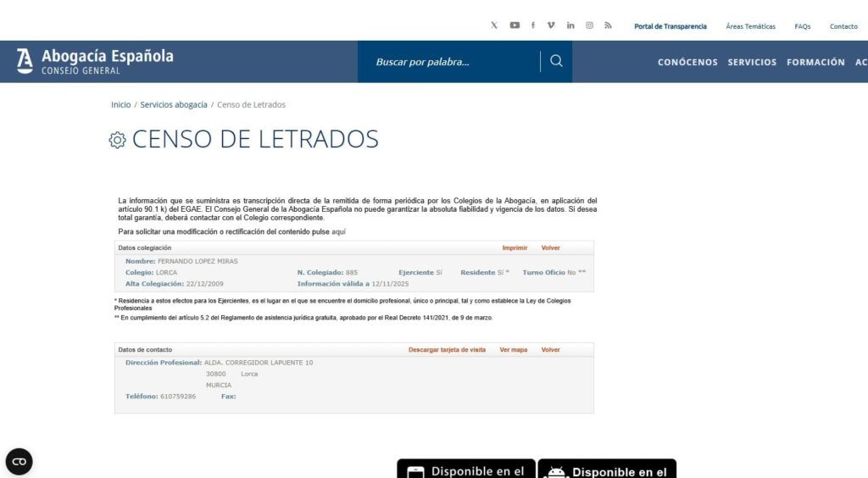This screenshot has width=868, height=478.
Task: Click 'Ver mapa' in contact data
Action: tap(513, 350)
